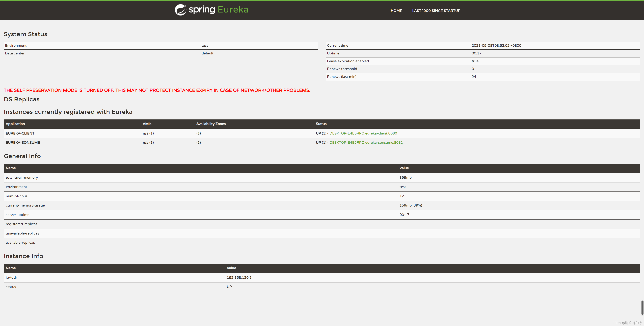This screenshot has height=326, width=644.
Task: Open DESKTOP-E4E5RPO:eureka-sonsume:8081 instance link
Action: point(366,142)
